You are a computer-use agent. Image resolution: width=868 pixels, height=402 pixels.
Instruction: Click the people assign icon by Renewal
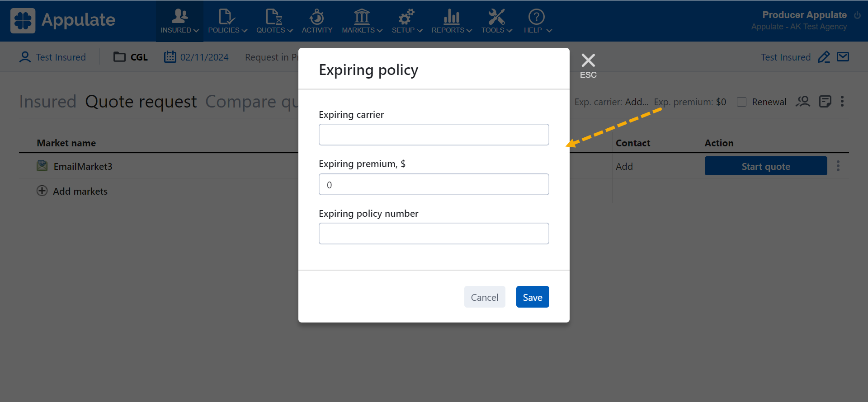coord(803,102)
